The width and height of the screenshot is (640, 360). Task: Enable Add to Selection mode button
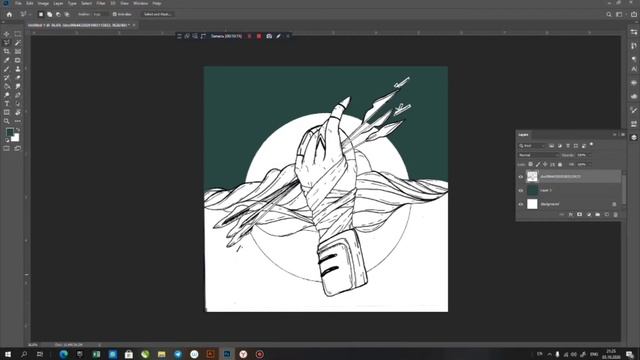click(x=49, y=14)
